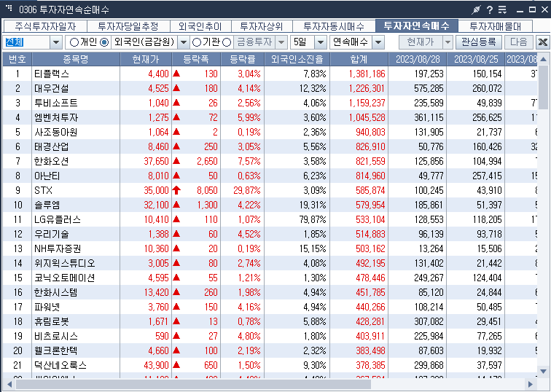
Task: Click the vertical scrollbar up arrow
Action: pos(543,59)
